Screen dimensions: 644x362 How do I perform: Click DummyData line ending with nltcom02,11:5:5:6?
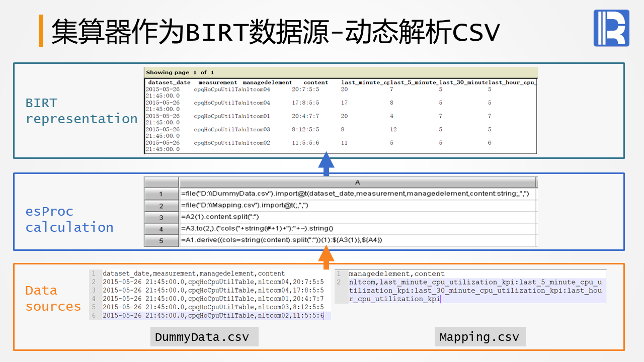(213, 316)
